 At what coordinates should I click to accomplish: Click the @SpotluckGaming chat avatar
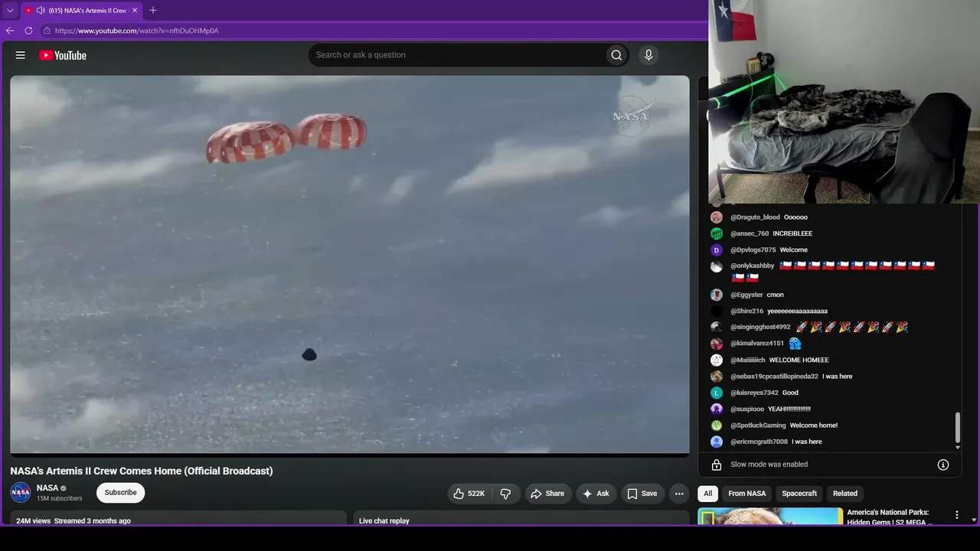pos(717,425)
